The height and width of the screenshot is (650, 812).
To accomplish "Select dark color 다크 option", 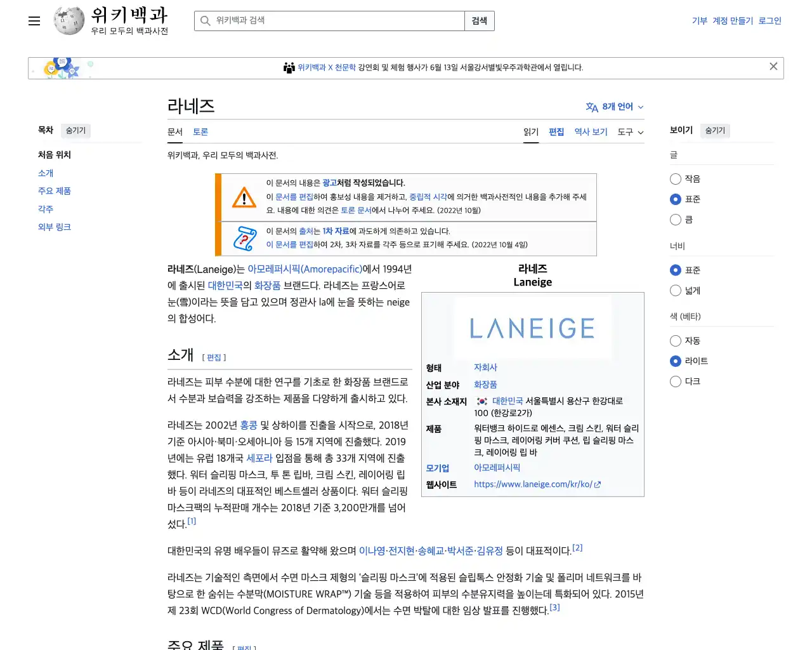I will click(676, 381).
